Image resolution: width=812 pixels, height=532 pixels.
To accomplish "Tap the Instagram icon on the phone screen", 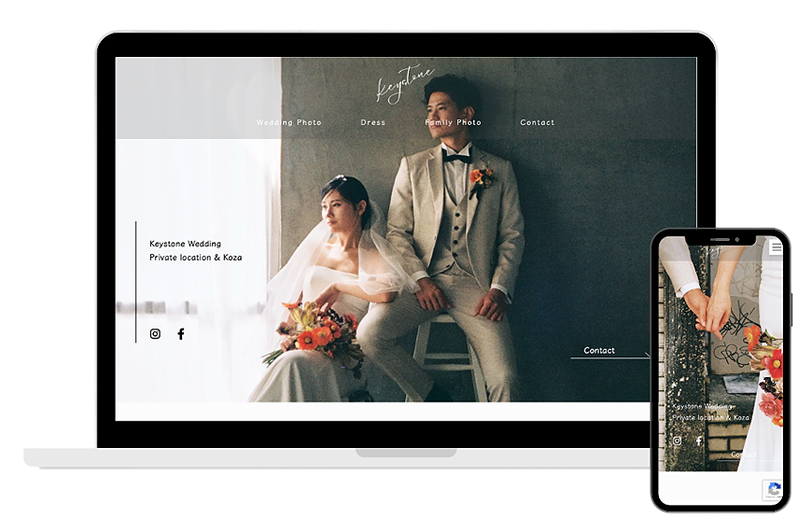I will (x=677, y=441).
